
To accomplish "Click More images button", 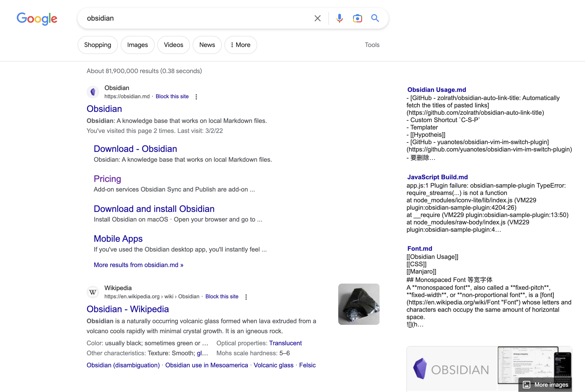I will point(546,384).
